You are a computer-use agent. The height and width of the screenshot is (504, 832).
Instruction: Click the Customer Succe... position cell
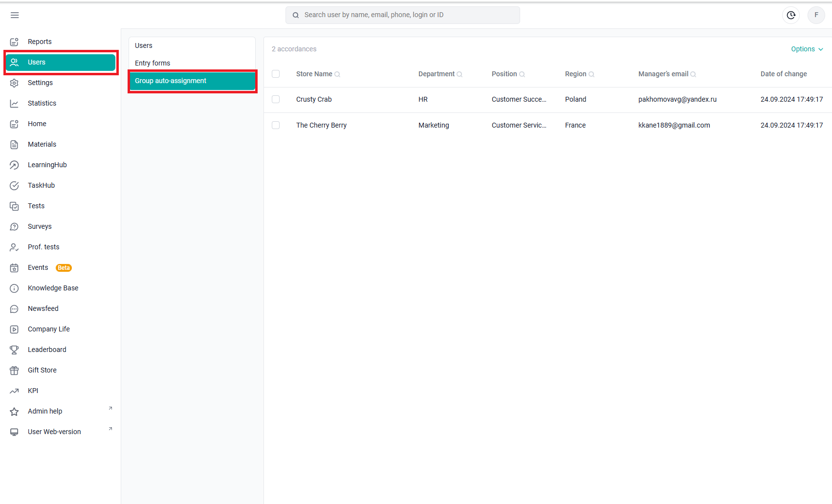(519, 99)
